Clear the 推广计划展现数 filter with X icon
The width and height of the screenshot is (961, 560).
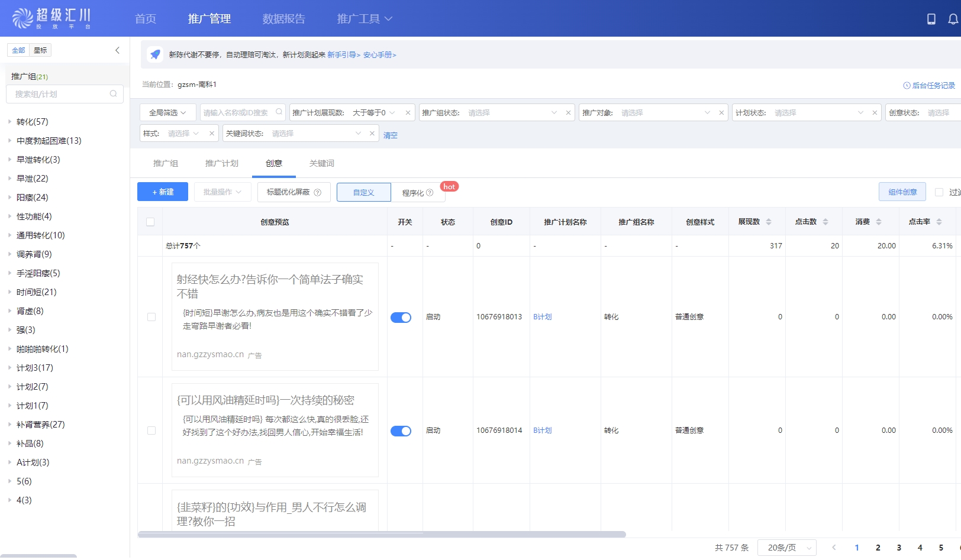pyautogui.click(x=408, y=113)
